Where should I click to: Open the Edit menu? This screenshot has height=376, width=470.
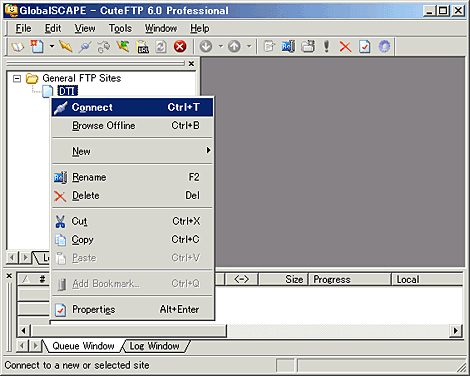coord(53,28)
